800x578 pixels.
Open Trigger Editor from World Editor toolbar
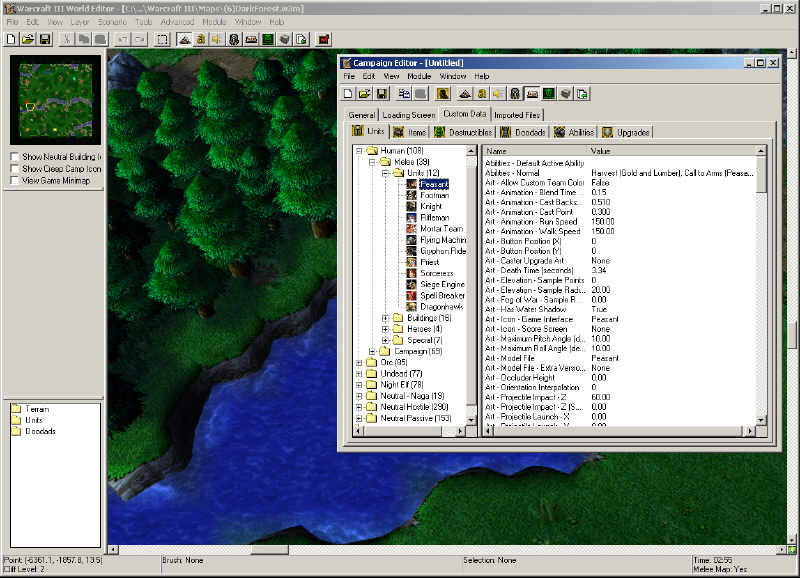pos(201,39)
